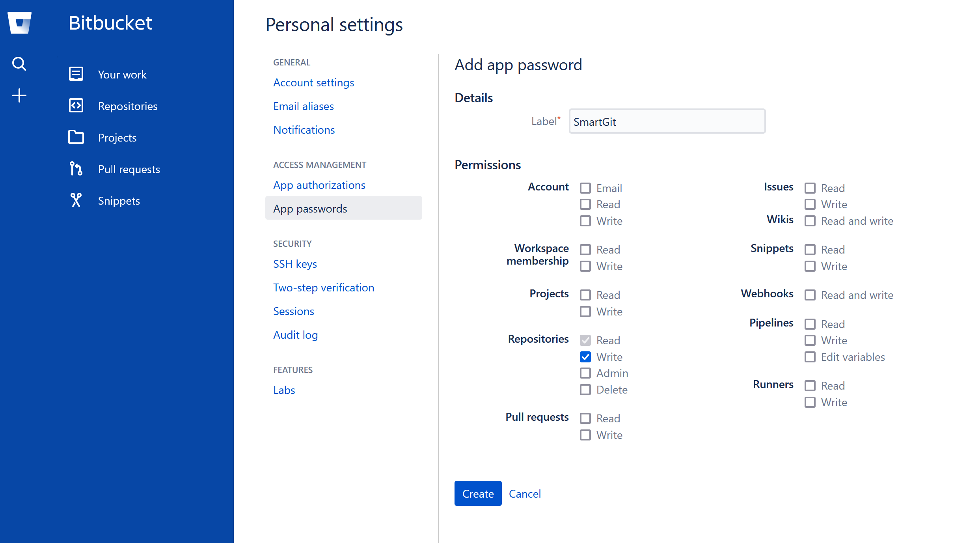Check Write permission for Issues

pos(810,204)
